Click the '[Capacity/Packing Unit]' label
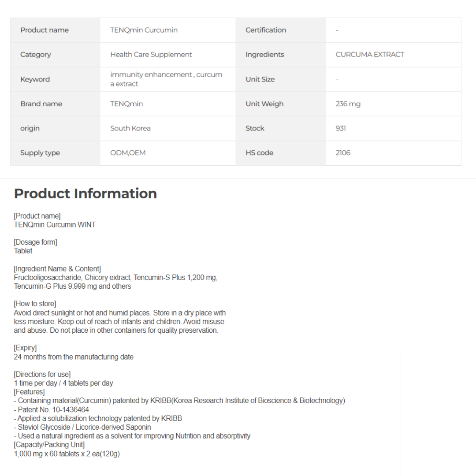 click(49, 445)
